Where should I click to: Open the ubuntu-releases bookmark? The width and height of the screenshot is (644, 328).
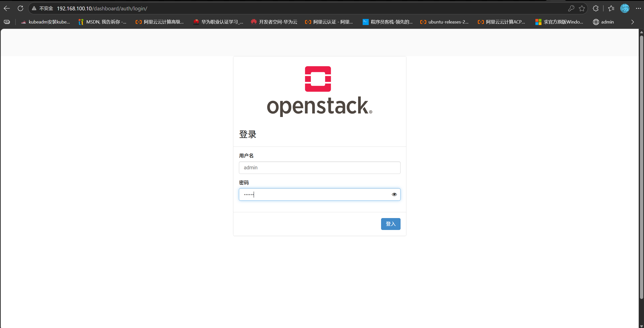[x=444, y=22]
